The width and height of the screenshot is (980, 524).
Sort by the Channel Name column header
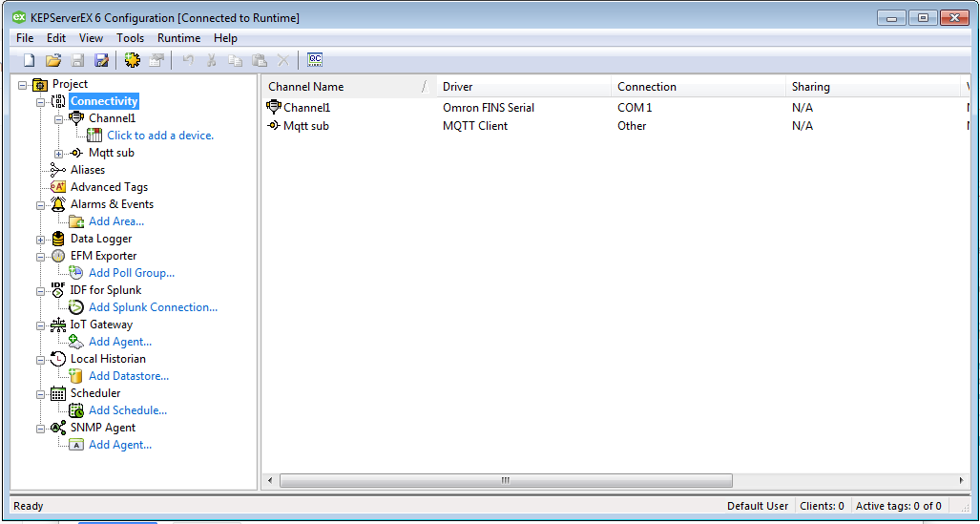point(348,87)
